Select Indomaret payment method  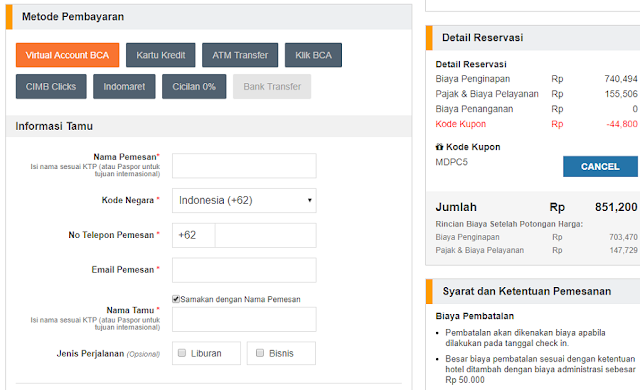tap(124, 86)
